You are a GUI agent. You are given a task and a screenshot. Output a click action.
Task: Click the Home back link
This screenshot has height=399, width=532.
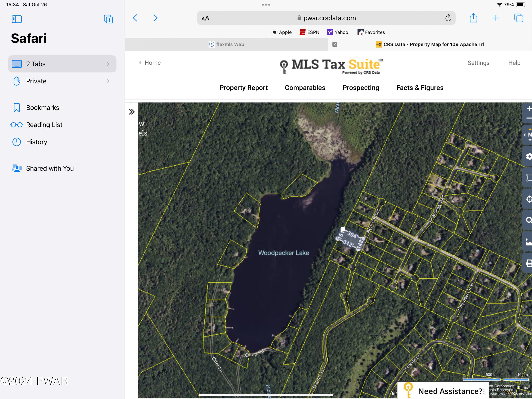150,63
